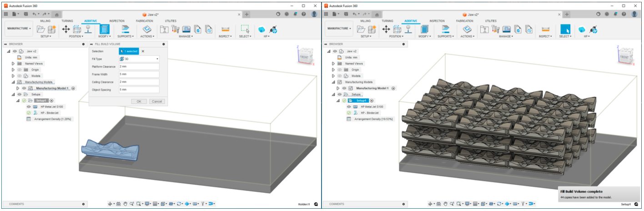Toggle visibility eye of Setups, left window
The width and height of the screenshot is (644, 211).
(20, 94)
